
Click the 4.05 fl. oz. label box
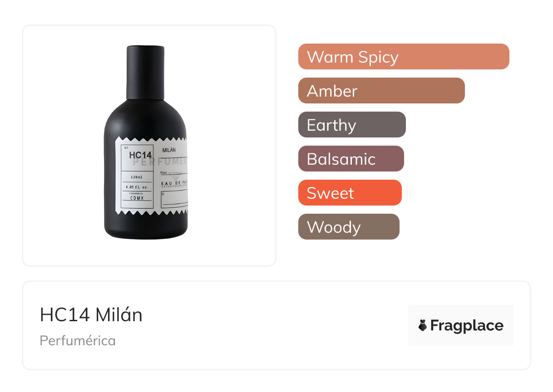pyautogui.click(x=137, y=187)
